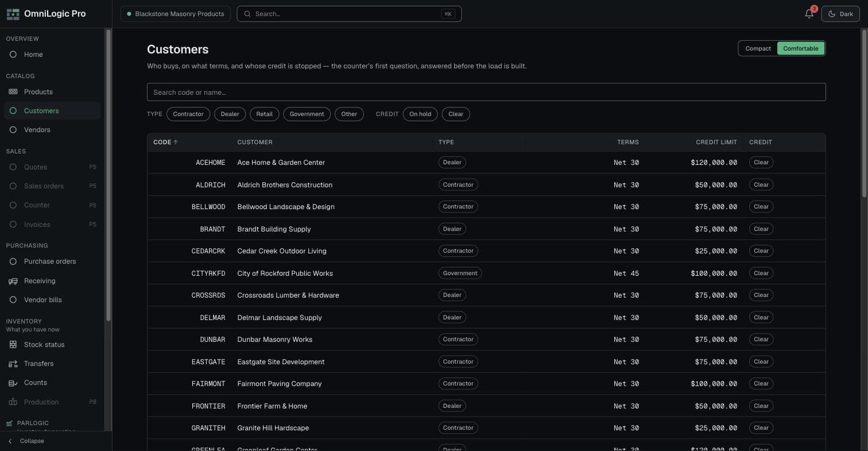Sort by the TYPE column header
Viewport: 868px width, 451px height.
[x=446, y=142]
